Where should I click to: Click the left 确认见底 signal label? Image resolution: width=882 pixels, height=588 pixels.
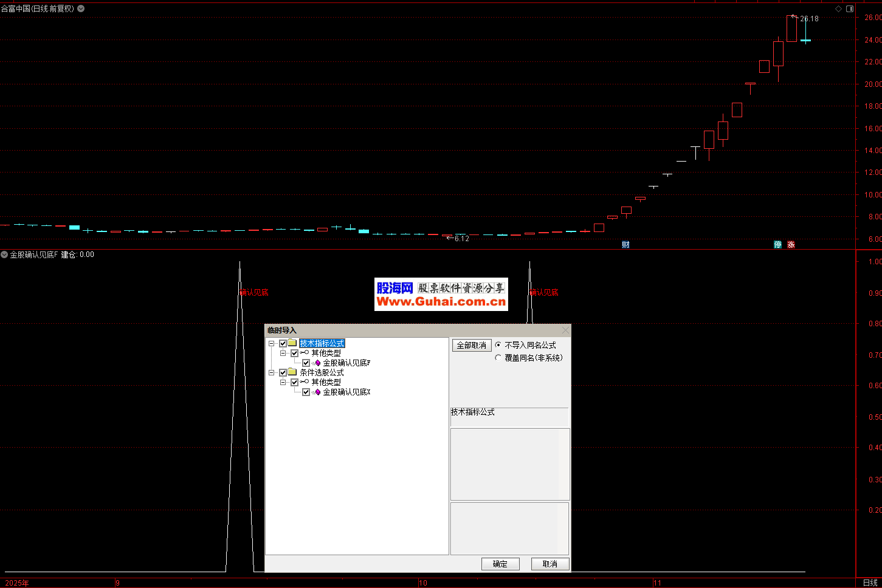(255, 292)
